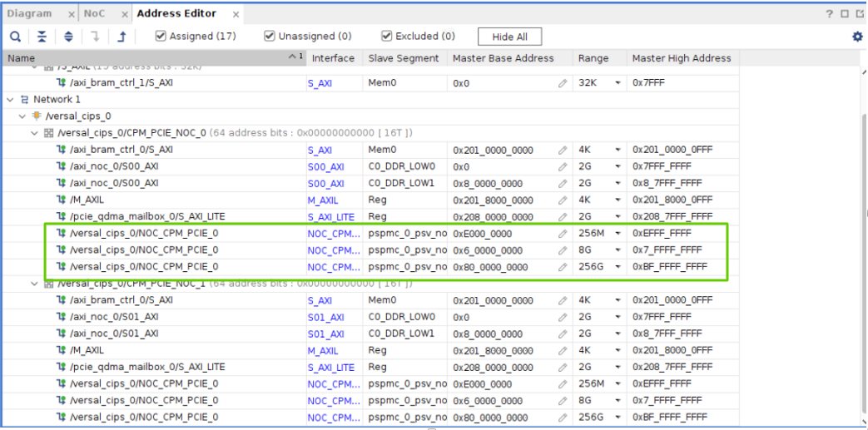868x430 pixels.
Task: Collapse the Network 1 tree node
Action: point(10,100)
